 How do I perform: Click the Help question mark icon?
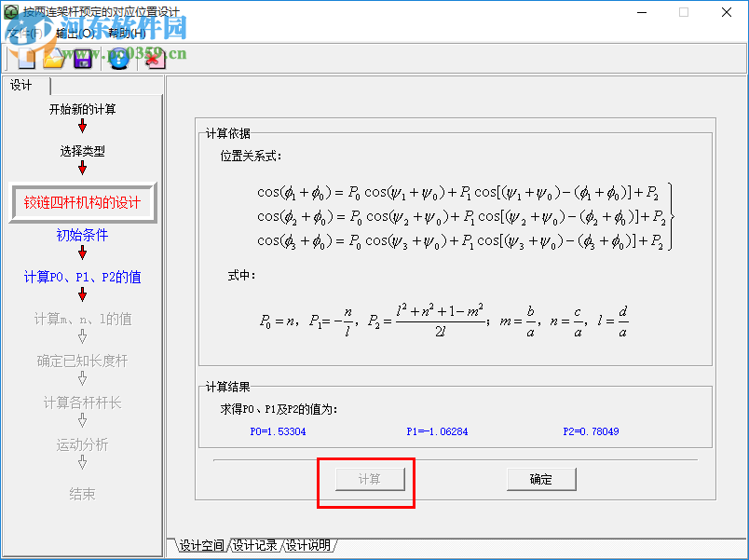(119, 59)
